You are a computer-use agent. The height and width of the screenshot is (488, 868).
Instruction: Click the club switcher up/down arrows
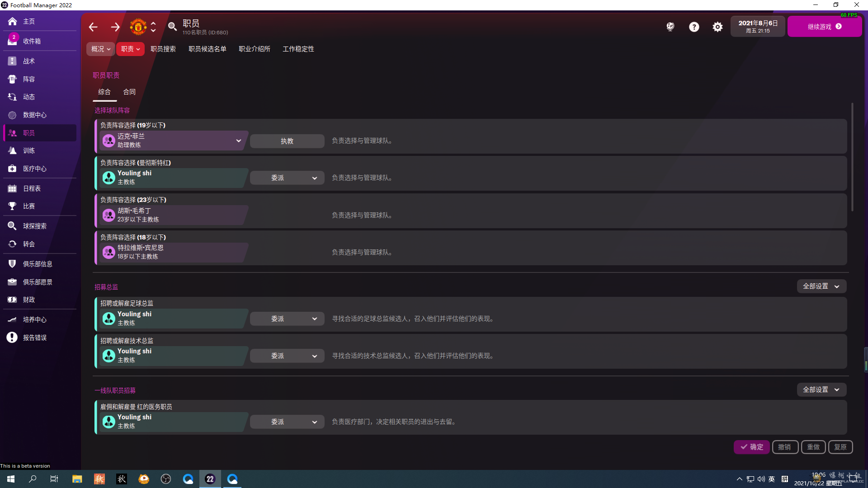coord(153,27)
